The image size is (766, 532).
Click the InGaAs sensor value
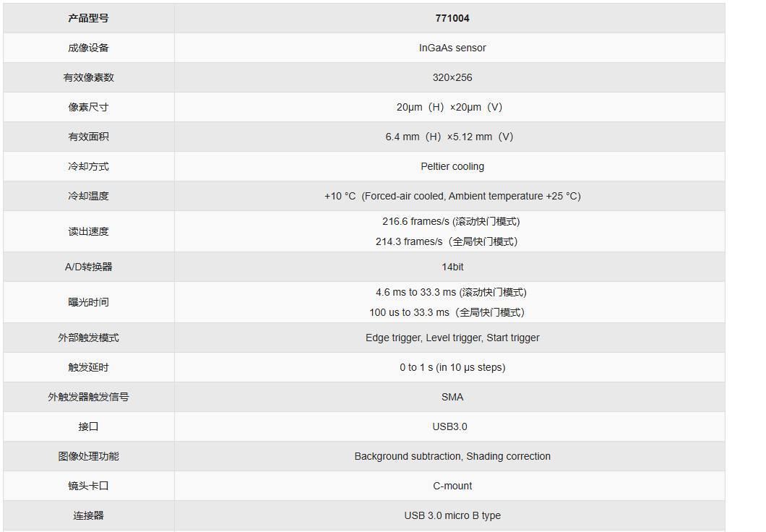[452, 48]
